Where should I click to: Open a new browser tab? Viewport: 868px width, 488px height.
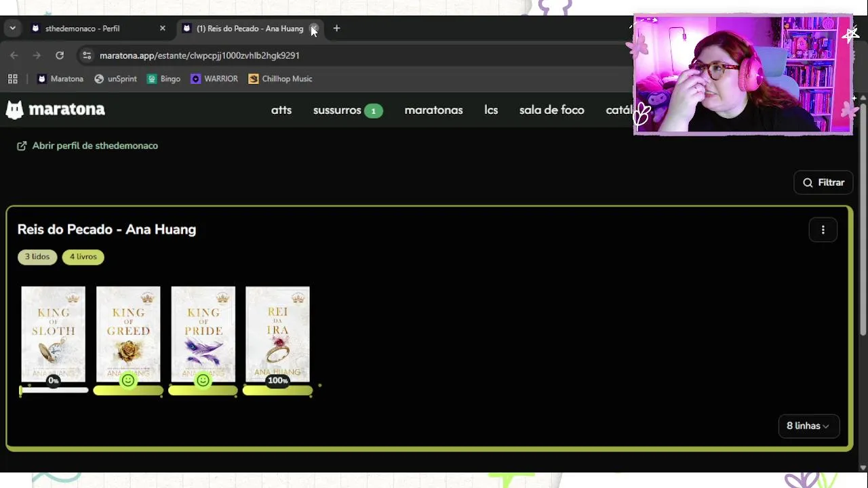pos(336,28)
